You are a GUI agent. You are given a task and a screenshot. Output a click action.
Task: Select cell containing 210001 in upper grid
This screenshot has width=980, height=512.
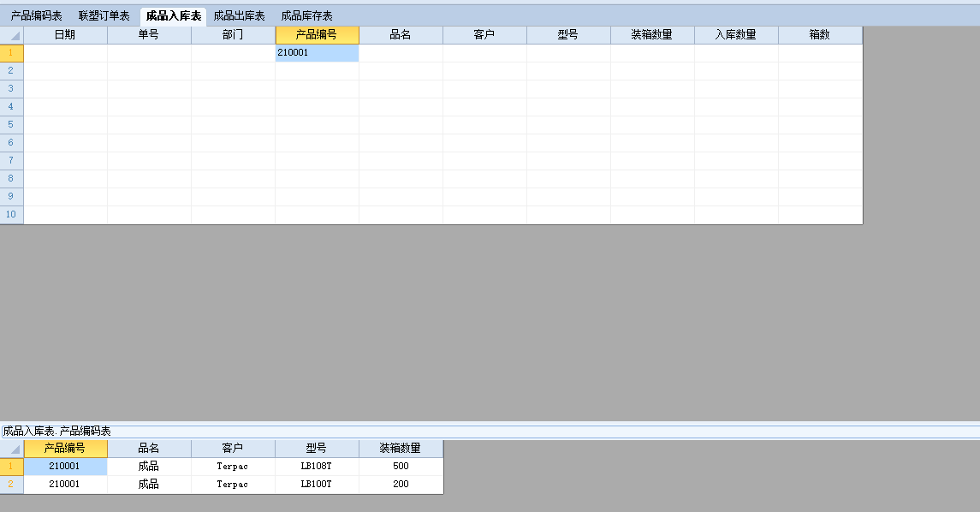point(317,53)
